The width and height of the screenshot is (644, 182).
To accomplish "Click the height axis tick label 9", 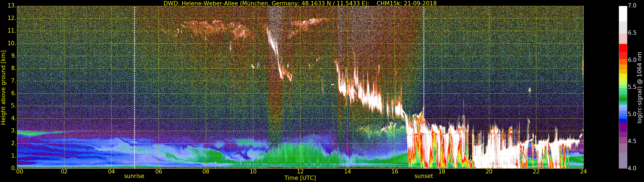I will point(14,56).
